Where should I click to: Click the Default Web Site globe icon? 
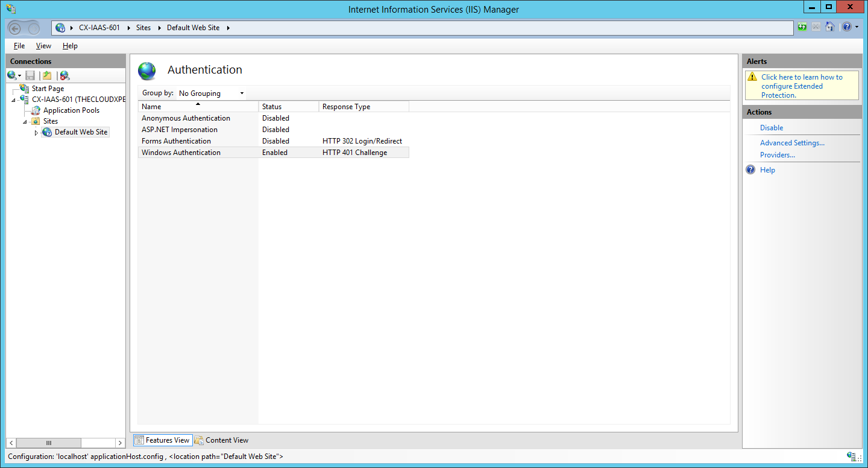47,132
